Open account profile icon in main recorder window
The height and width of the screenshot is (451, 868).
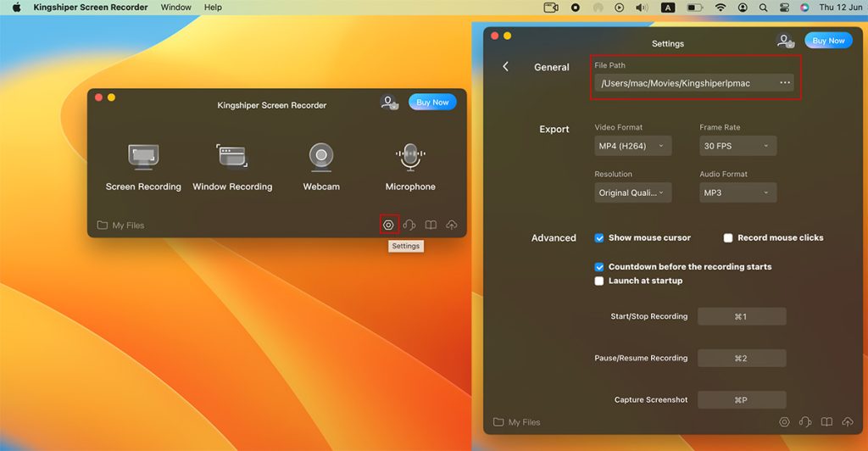[x=390, y=103]
